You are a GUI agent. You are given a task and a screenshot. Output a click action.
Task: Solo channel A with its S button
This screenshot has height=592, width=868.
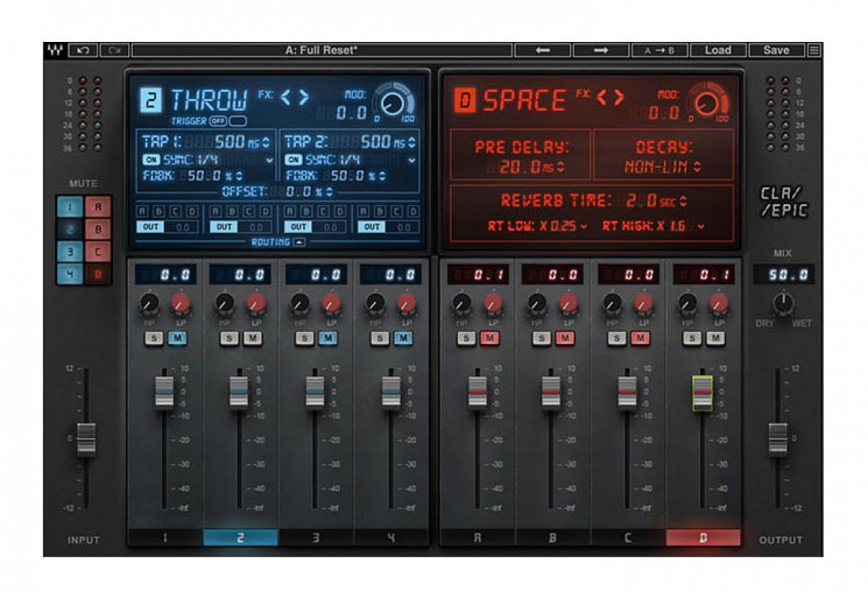pyautogui.click(x=465, y=338)
